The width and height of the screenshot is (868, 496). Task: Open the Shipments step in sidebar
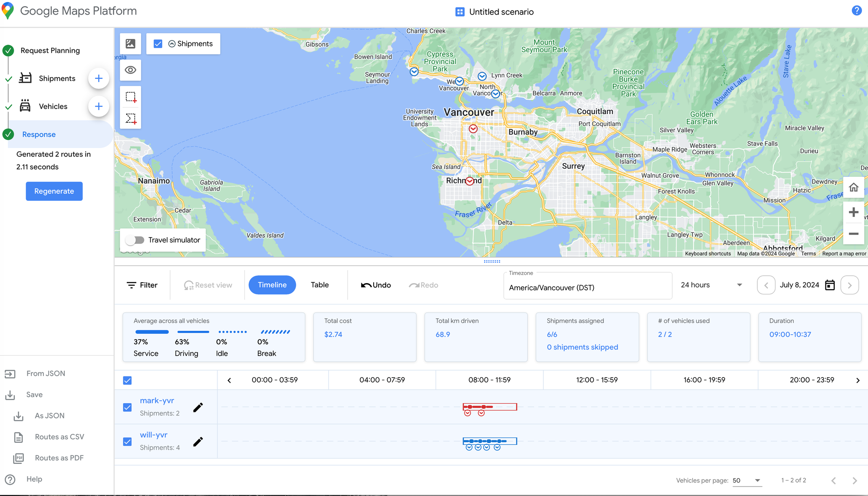click(57, 78)
